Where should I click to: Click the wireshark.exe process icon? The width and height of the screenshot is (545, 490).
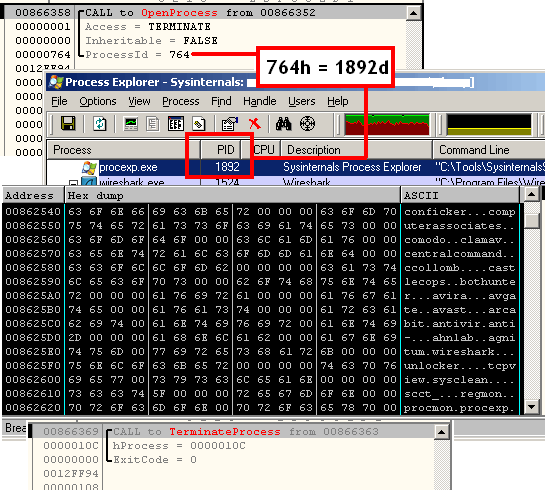pos(89,181)
